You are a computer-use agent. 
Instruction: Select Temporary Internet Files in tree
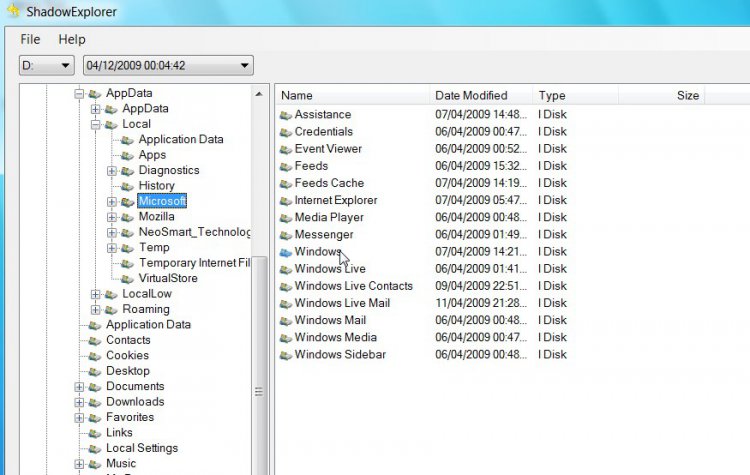[195, 263]
